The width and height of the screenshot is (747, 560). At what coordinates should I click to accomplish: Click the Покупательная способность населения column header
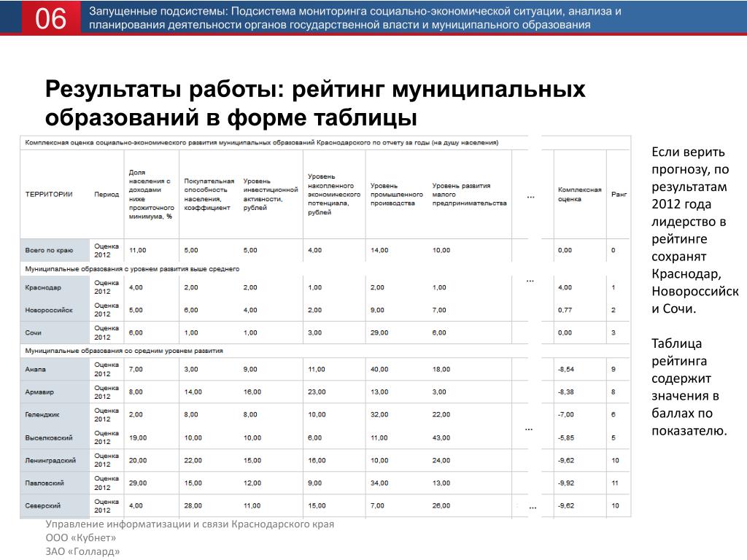point(209,194)
